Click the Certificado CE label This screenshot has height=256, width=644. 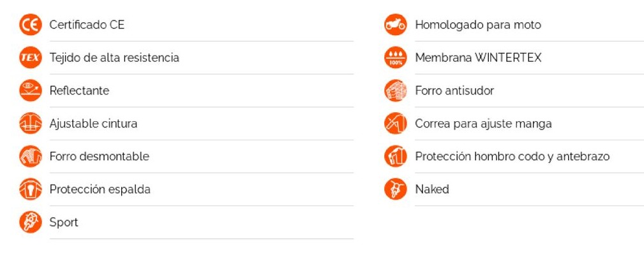[87, 25]
